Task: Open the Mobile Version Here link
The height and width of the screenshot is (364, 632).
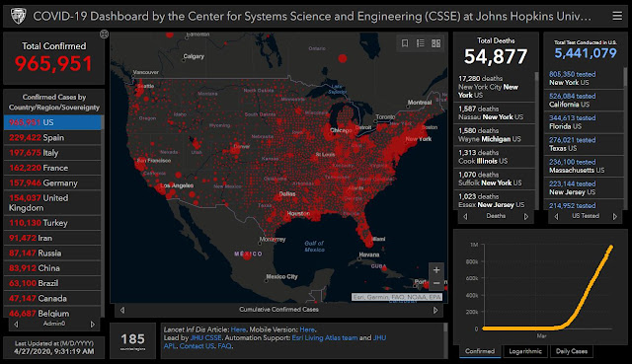Action: pos(307,329)
